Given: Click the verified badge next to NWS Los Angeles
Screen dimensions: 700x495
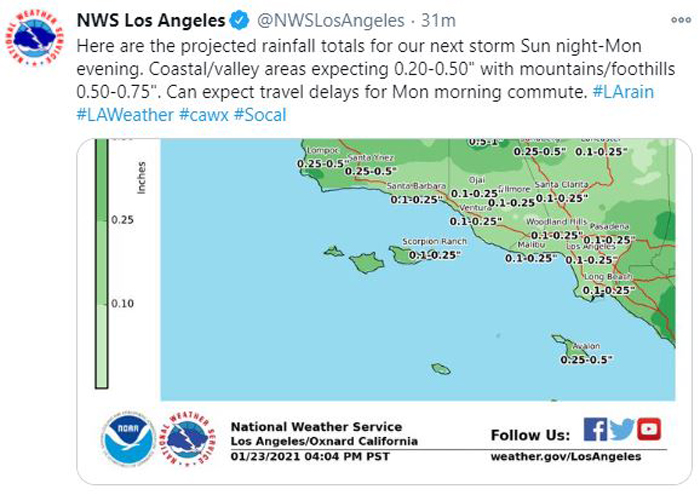Looking at the screenshot, I should (x=240, y=21).
